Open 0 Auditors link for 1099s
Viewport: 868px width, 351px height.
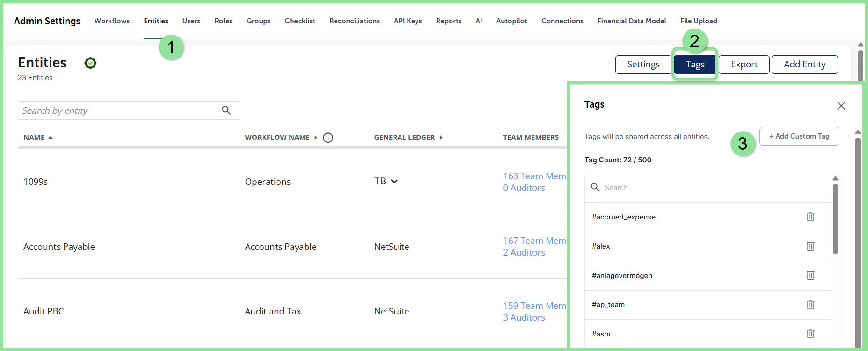524,188
